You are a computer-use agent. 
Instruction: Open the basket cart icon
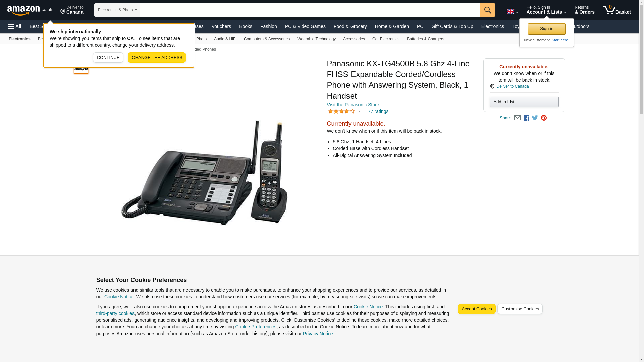click(x=616, y=10)
